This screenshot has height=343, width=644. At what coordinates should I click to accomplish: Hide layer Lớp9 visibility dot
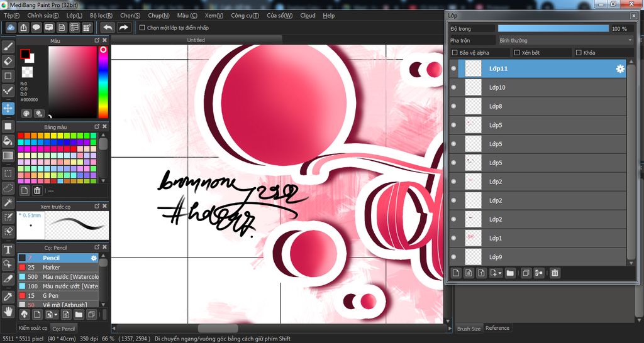pyautogui.click(x=453, y=258)
